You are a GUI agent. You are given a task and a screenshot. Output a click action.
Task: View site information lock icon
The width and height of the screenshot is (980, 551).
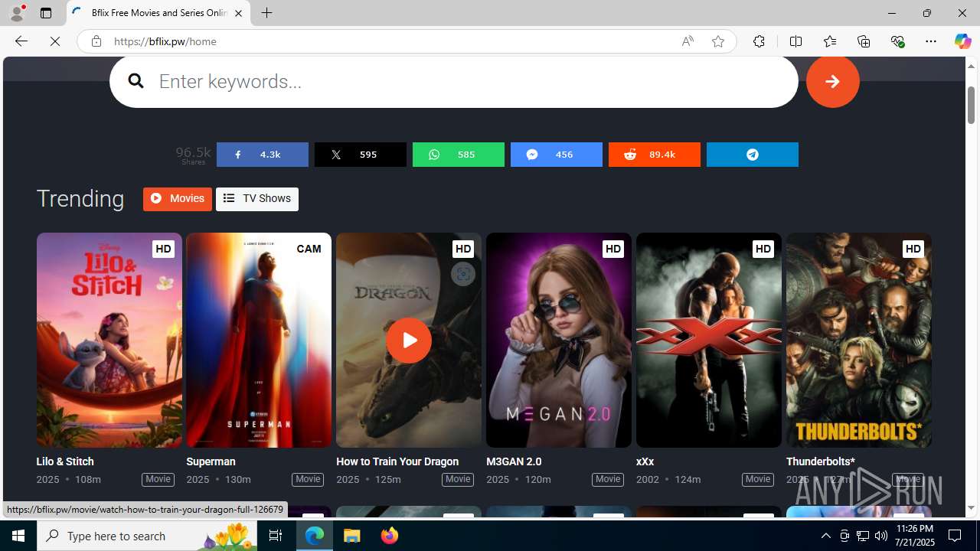pos(96,41)
